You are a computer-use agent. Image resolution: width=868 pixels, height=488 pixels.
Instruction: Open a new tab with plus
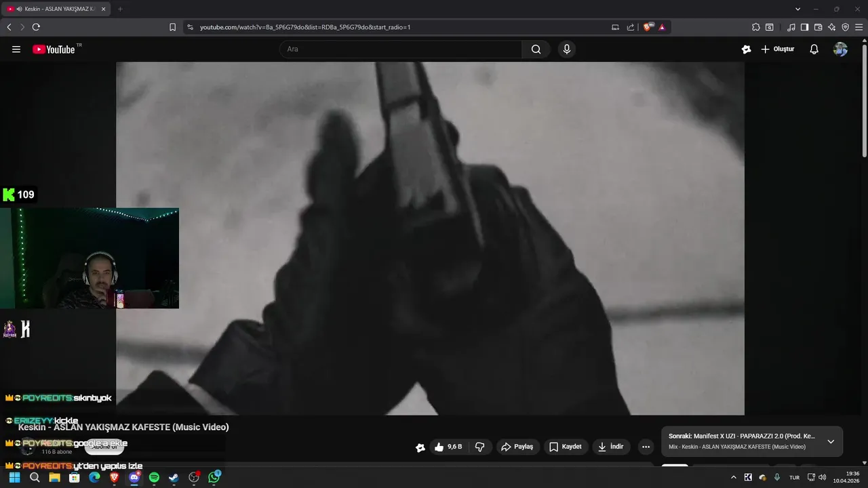click(120, 9)
